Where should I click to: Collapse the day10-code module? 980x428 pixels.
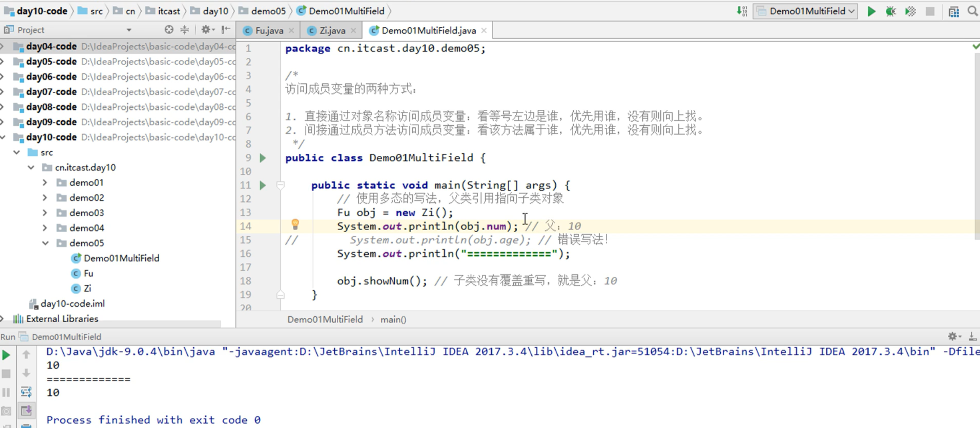[2, 137]
